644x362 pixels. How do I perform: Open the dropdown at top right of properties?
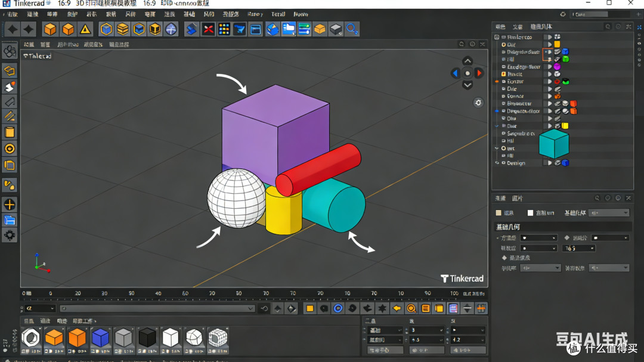tap(609, 213)
